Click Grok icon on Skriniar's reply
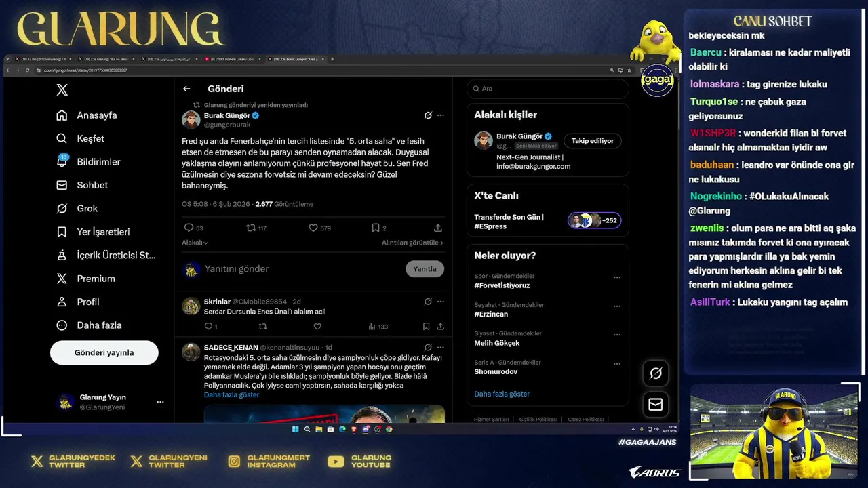This screenshot has height=488, width=868. [428, 302]
